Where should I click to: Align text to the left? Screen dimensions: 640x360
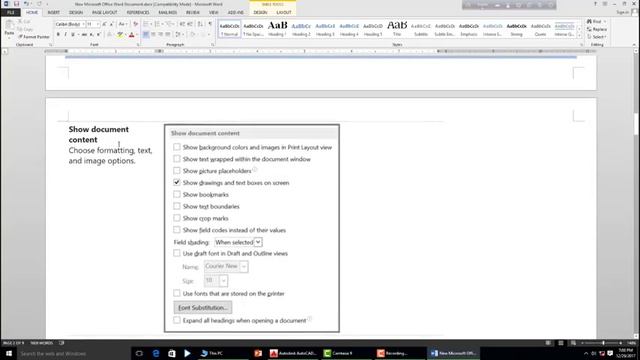[146, 35]
